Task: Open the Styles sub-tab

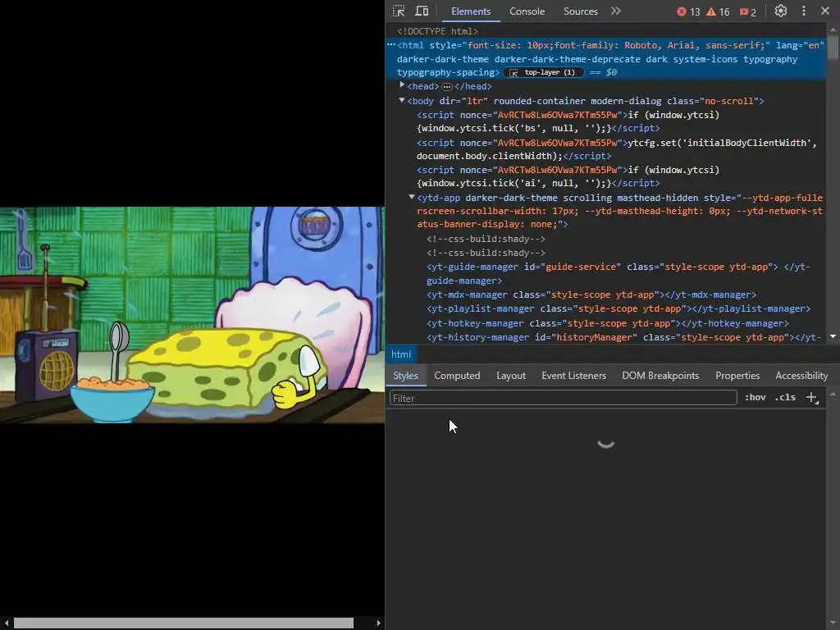Action: 405,376
